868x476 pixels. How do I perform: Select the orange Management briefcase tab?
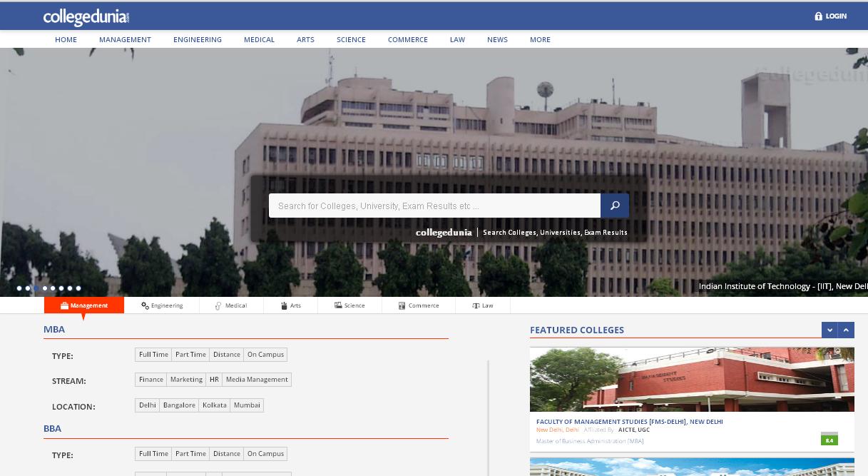[x=84, y=305]
